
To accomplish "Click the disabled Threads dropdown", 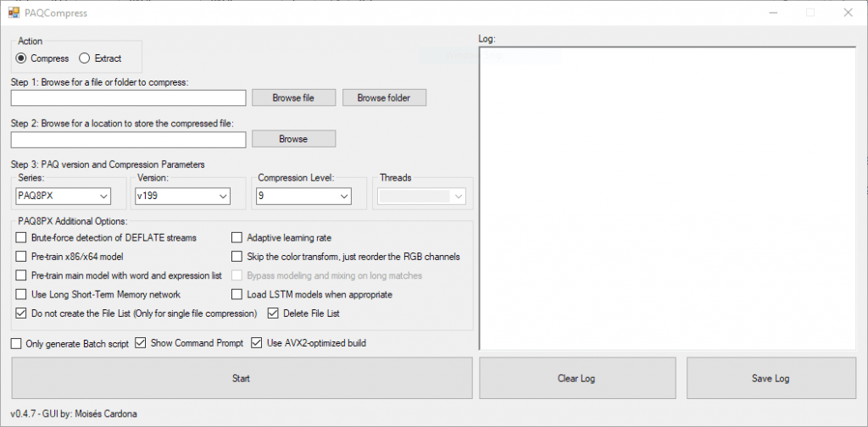I will tap(422, 196).
